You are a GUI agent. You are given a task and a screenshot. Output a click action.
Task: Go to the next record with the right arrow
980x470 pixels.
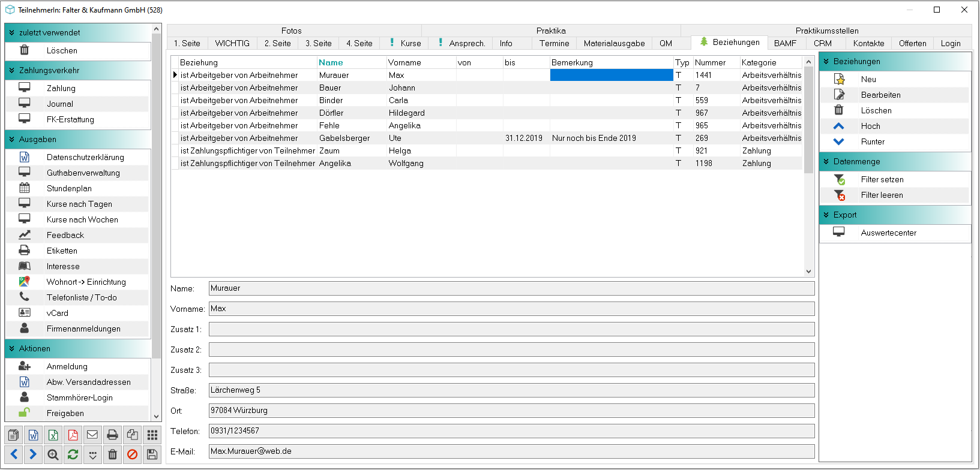click(x=34, y=454)
